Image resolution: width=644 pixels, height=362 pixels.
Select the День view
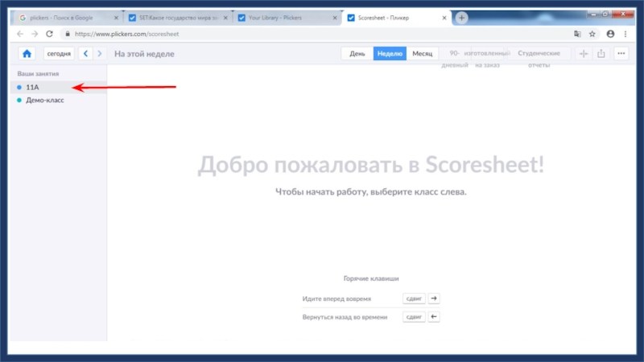[357, 54]
